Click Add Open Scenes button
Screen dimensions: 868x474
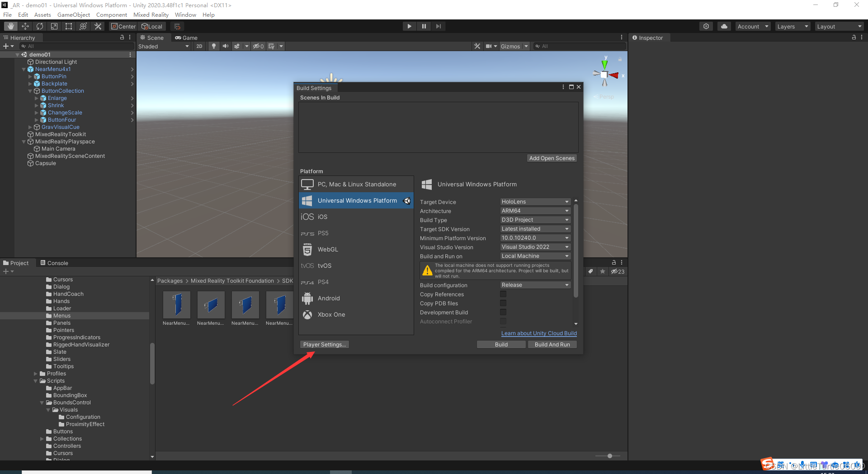point(552,158)
